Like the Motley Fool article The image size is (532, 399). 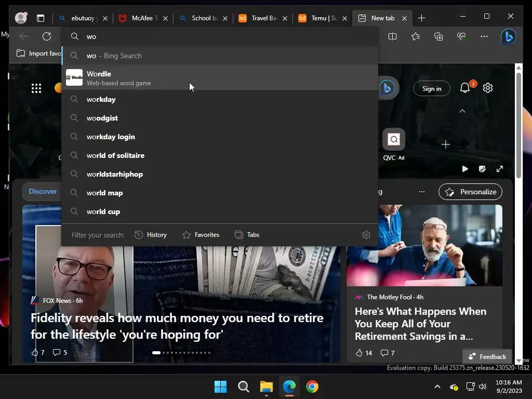pyautogui.click(x=364, y=353)
